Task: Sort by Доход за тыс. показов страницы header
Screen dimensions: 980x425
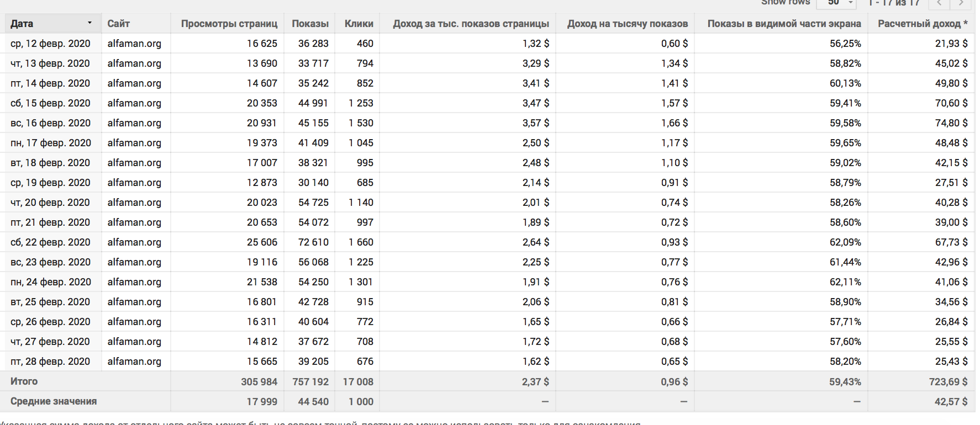Action: (471, 24)
